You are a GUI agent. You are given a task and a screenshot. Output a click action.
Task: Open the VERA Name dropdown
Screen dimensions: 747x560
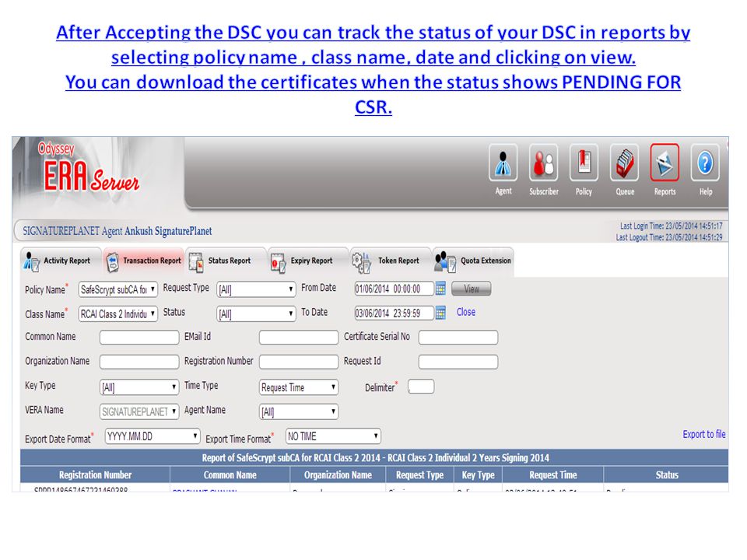click(x=139, y=411)
